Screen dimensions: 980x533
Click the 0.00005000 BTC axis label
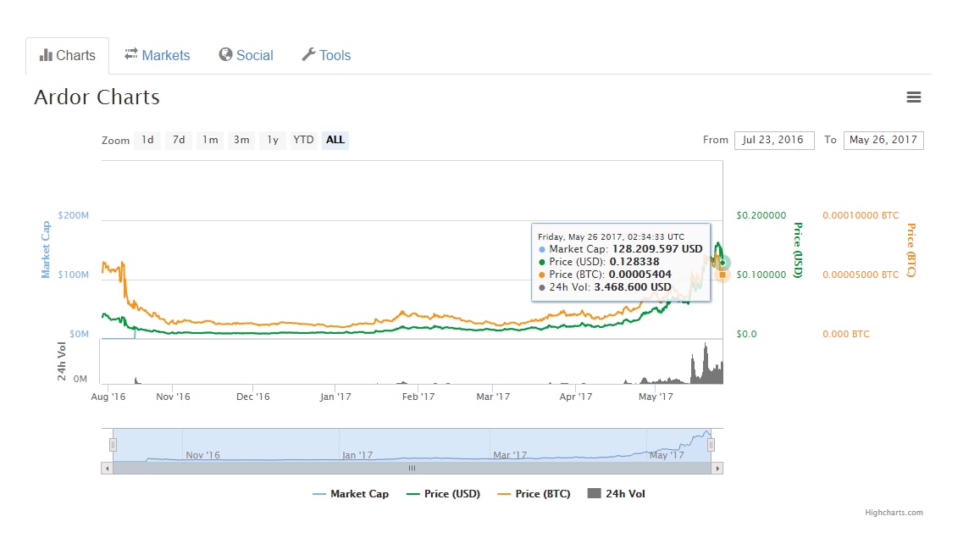[x=861, y=275]
